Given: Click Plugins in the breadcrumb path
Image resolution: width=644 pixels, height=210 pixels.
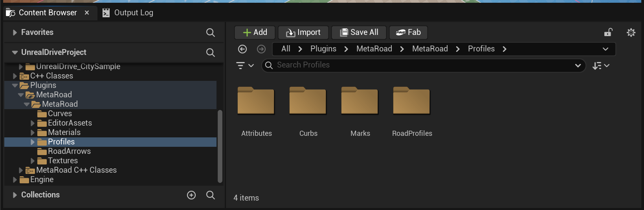Looking at the screenshot, I should coord(323,49).
